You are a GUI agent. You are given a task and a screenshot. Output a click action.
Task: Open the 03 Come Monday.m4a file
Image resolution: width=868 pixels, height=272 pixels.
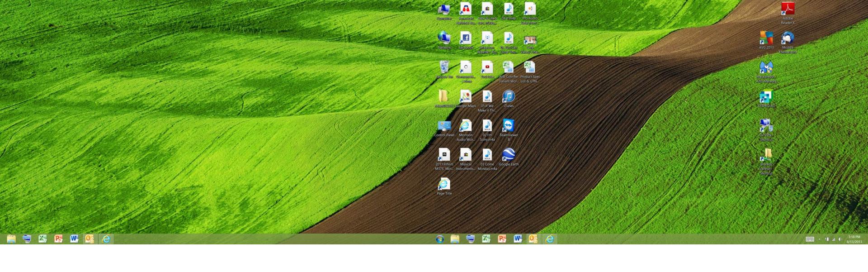click(x=487, y=155)
